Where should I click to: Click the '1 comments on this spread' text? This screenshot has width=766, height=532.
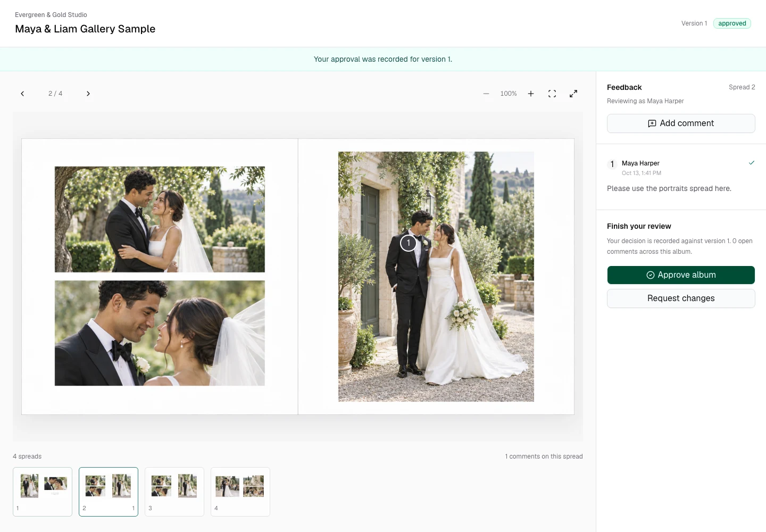[544, 456]
